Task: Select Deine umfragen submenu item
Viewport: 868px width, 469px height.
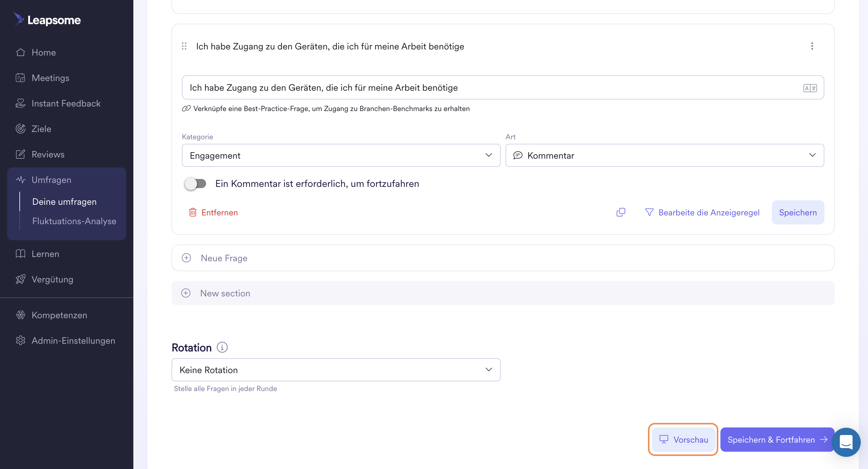Action: coord(64,202)
